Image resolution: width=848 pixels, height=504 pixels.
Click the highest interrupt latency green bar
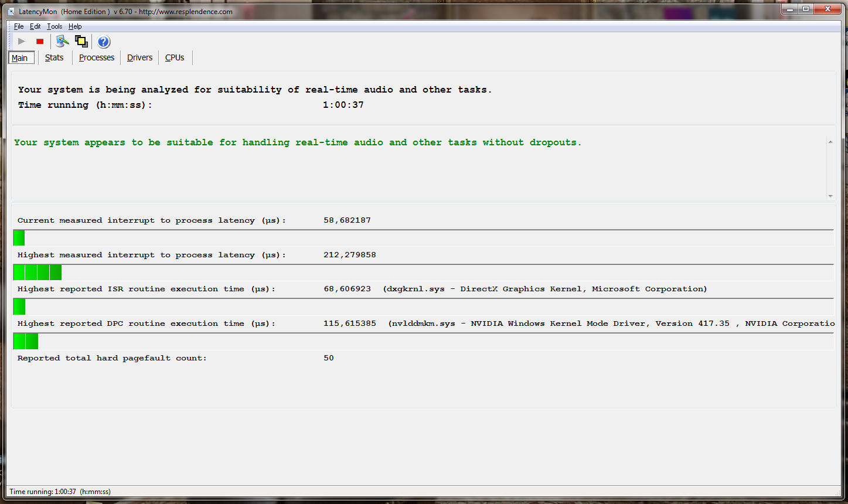pos(38,273)
